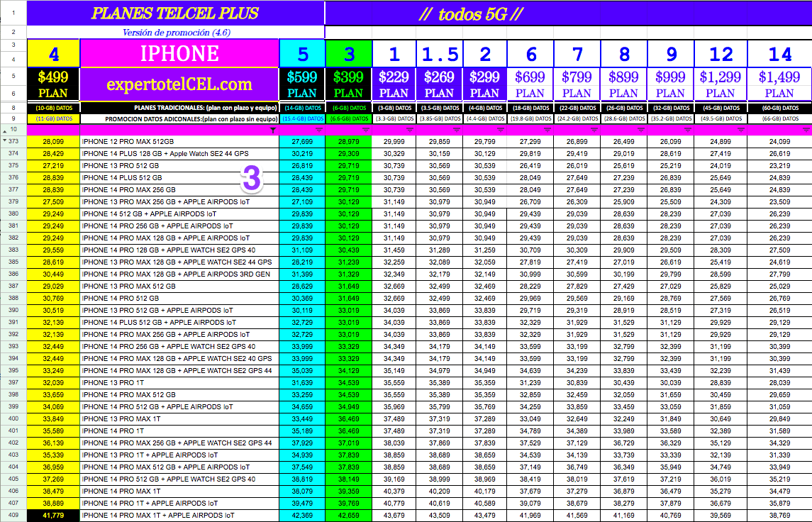This screenshot has width=812, height=522.
Task: Open the filter for the $999 plan column
Action: coord(688,130)
